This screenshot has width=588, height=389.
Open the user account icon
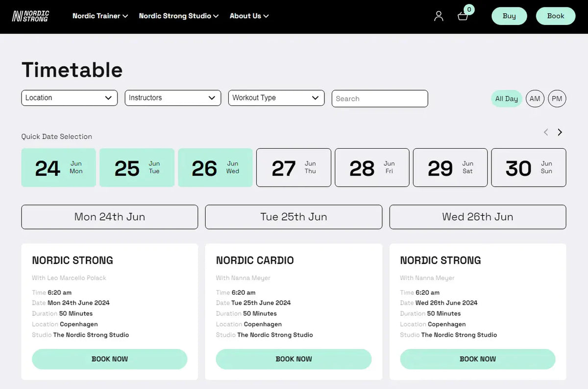[x=439, y=16]
